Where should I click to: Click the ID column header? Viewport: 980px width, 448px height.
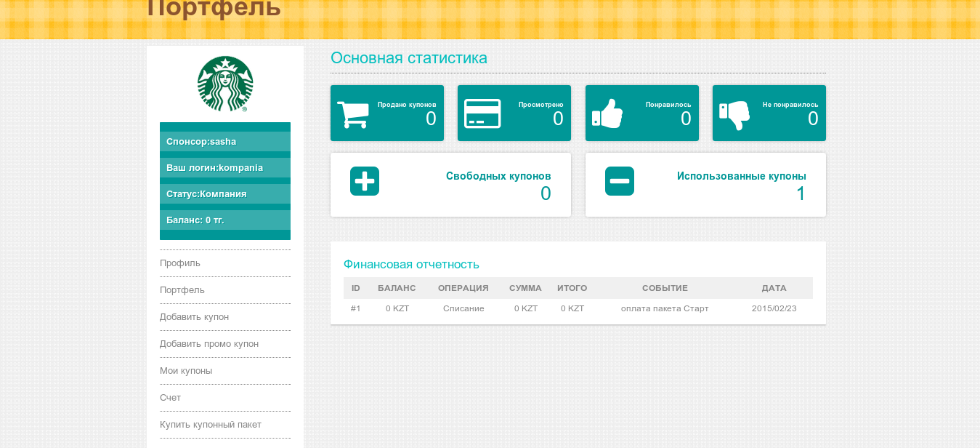pyautogui.click(x=356, y=289)
